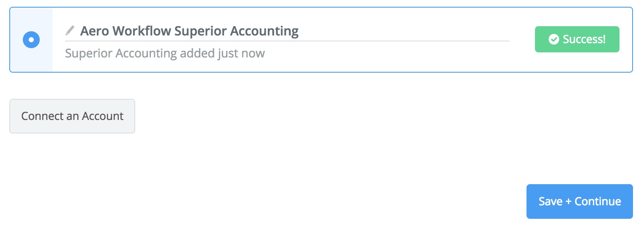
Task: Click the white dot inside the selected radio button
Action: click(x=31, y=40)
